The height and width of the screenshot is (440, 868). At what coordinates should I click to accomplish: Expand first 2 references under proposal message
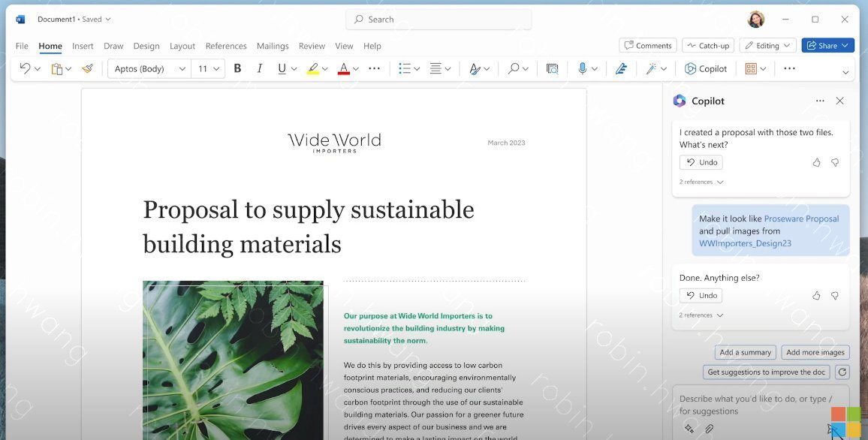(701, 182)
